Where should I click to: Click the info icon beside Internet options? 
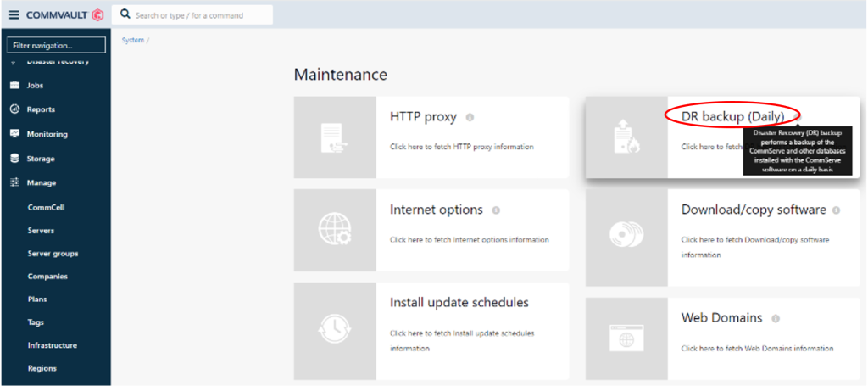coord(496,210)
